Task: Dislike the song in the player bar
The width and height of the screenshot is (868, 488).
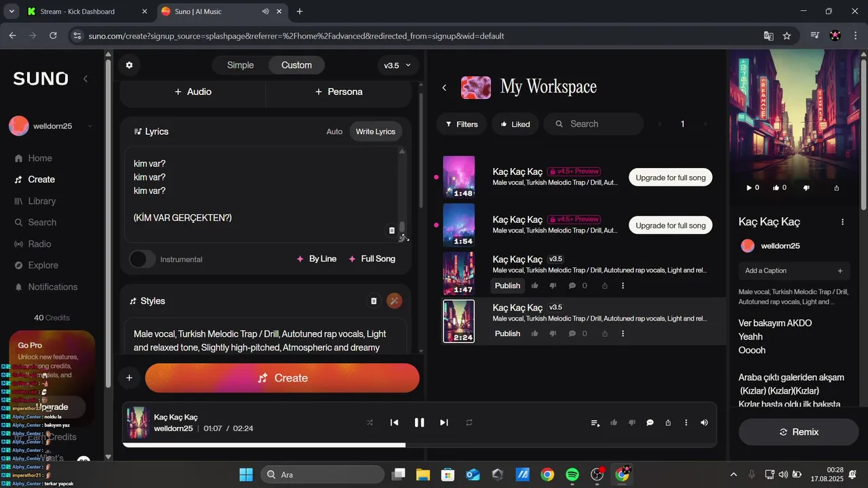Action: coord(632,422)
